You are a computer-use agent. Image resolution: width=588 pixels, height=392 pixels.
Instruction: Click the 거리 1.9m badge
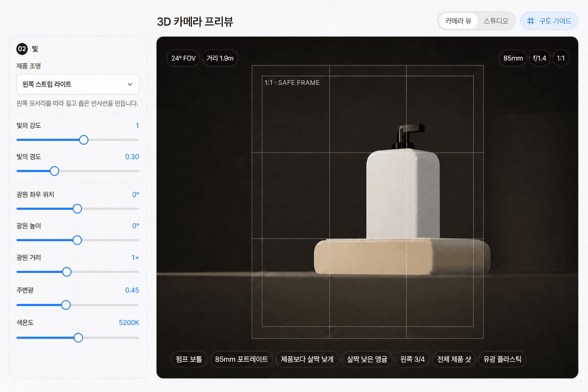[220, 58]
